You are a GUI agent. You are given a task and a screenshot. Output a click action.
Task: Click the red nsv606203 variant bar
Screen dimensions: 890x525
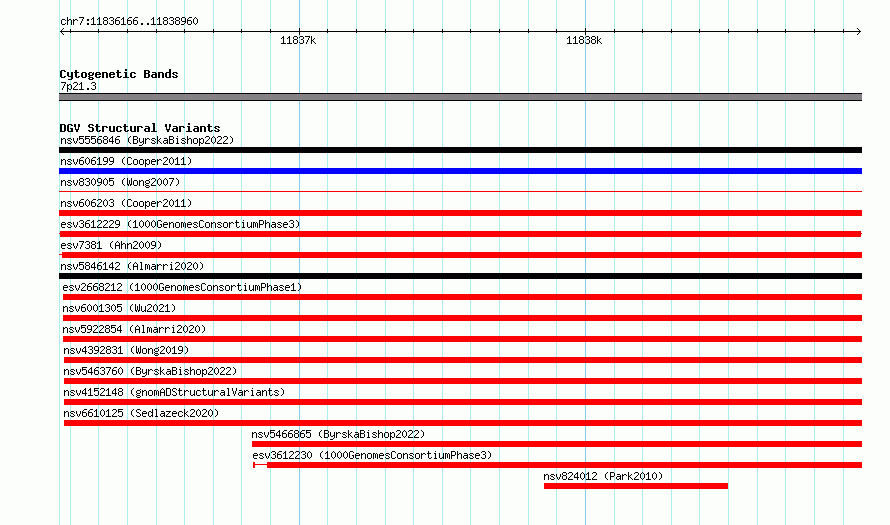pyautogui.click(x=460, y=213)
